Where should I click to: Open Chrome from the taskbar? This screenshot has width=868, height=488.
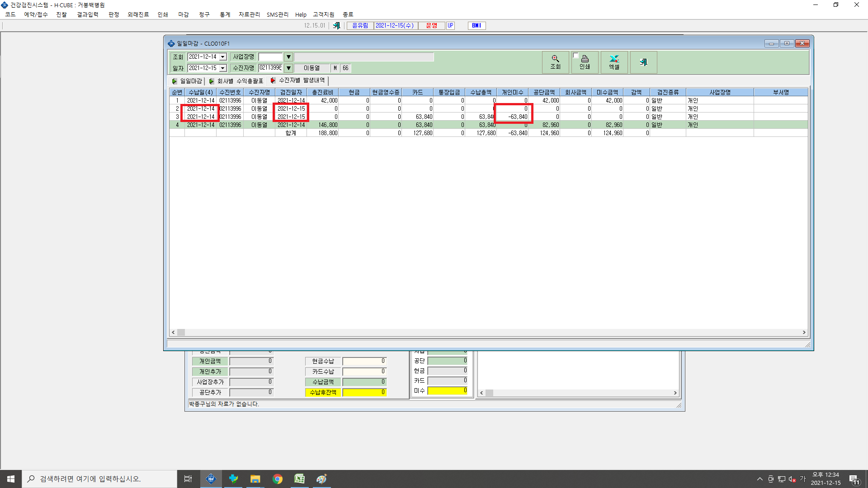pyautogui.click(x=278, y=479)
